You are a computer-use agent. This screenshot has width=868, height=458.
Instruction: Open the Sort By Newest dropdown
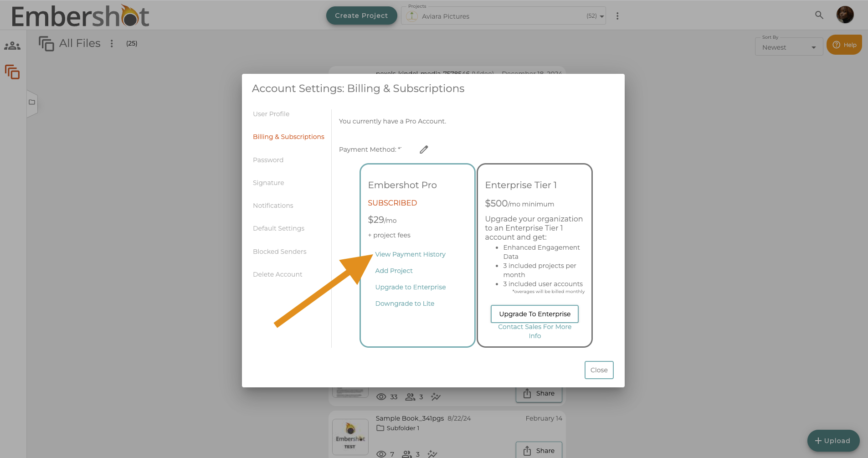[x=789, y=47]
